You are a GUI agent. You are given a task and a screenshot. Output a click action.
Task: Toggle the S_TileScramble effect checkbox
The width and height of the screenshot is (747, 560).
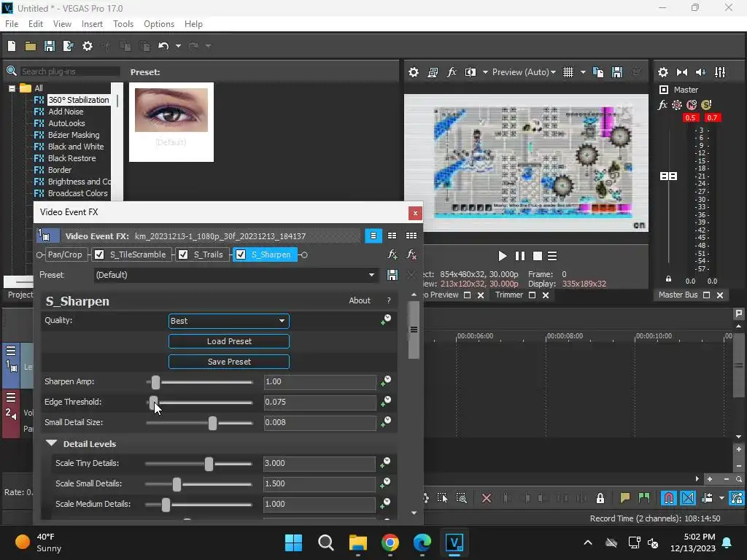tap(99, 254)
